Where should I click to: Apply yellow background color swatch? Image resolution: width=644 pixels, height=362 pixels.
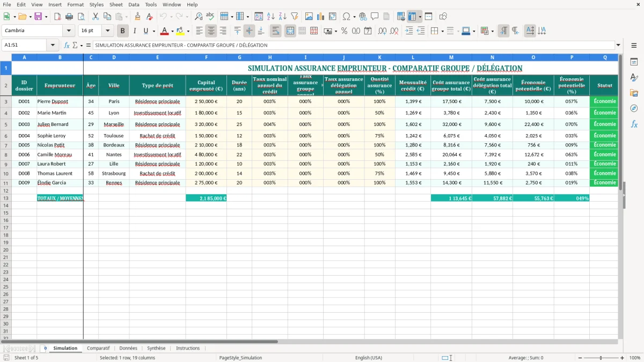click(180, 31)
